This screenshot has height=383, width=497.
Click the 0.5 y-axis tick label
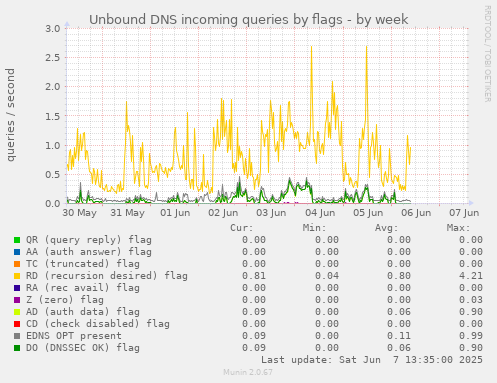tap(53, 175)
